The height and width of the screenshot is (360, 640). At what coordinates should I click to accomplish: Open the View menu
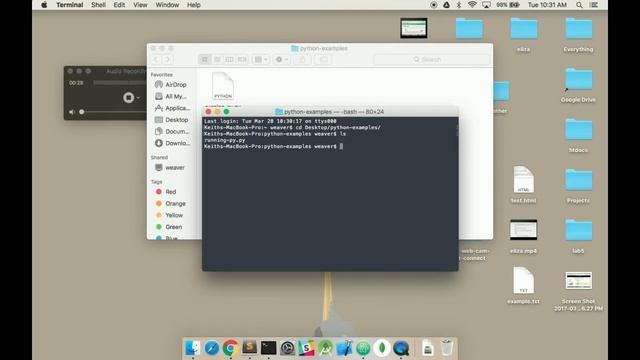coord(140,5)
